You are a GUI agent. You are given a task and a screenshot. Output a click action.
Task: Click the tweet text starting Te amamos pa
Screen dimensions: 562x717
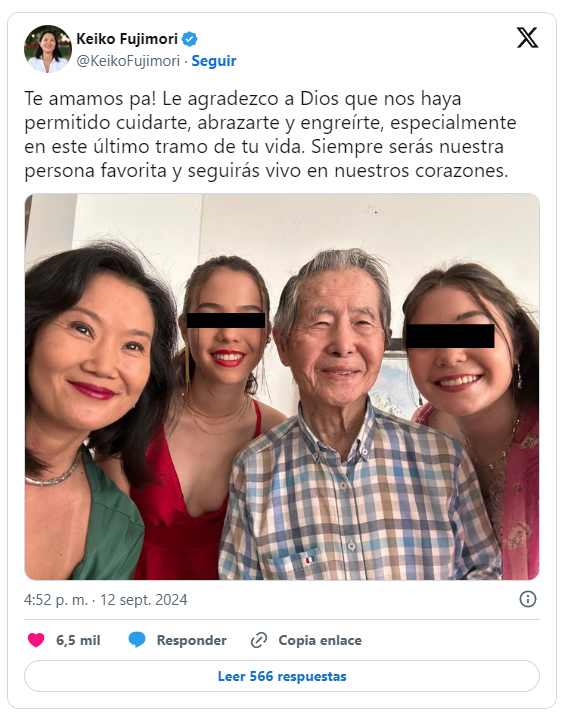click(270, 134)
